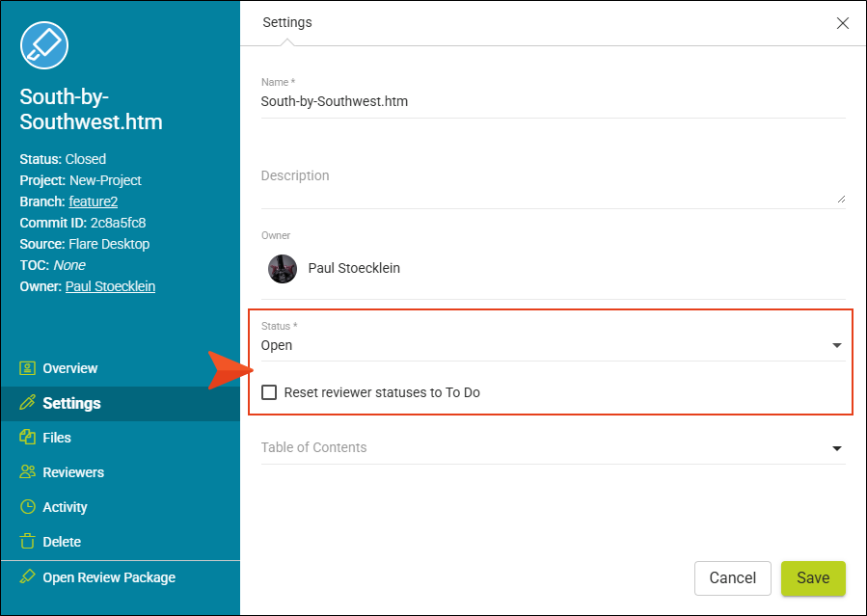Click the Settings pencil icon
This screenshot has height=616, width=867.
click(27, 403)
